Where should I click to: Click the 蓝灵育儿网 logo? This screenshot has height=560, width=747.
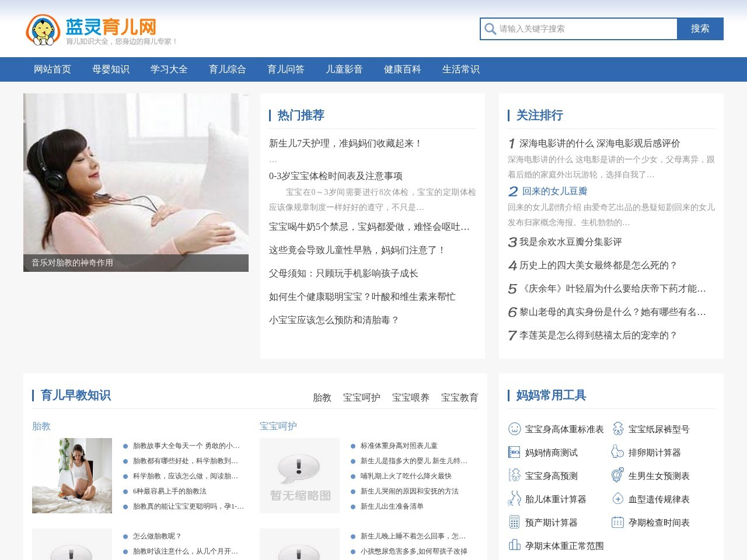(x=100, y=30)
